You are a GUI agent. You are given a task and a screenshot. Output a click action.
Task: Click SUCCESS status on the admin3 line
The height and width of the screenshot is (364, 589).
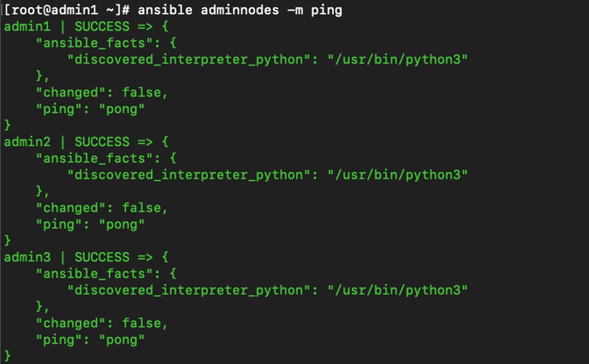(102, 257)
